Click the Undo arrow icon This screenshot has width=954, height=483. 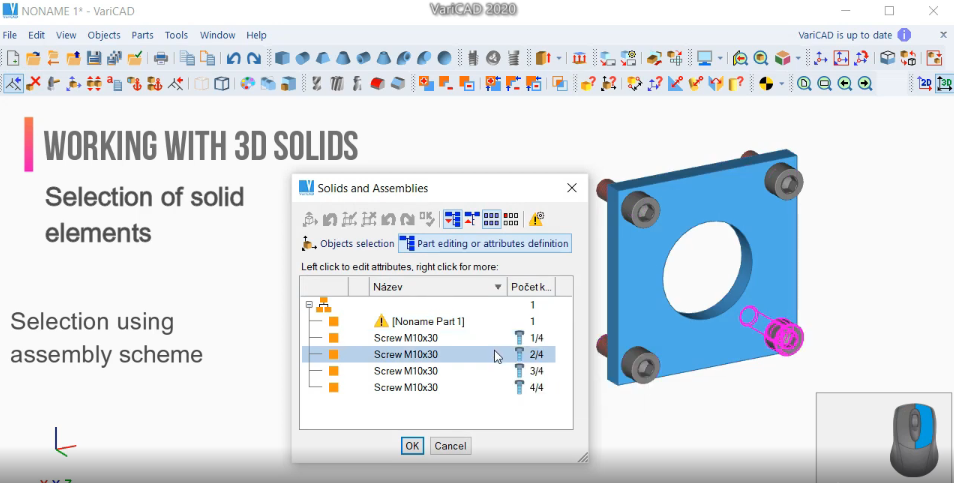233,58
